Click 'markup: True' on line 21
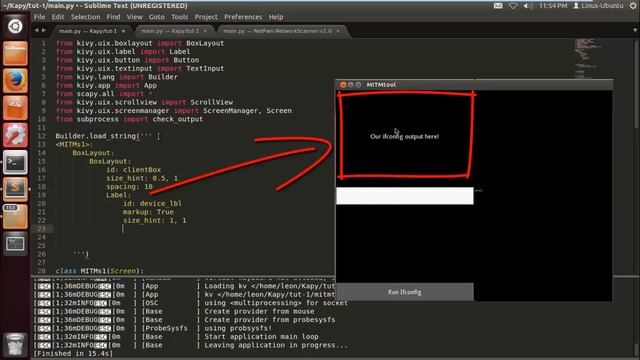 click(x=148, y=212)
